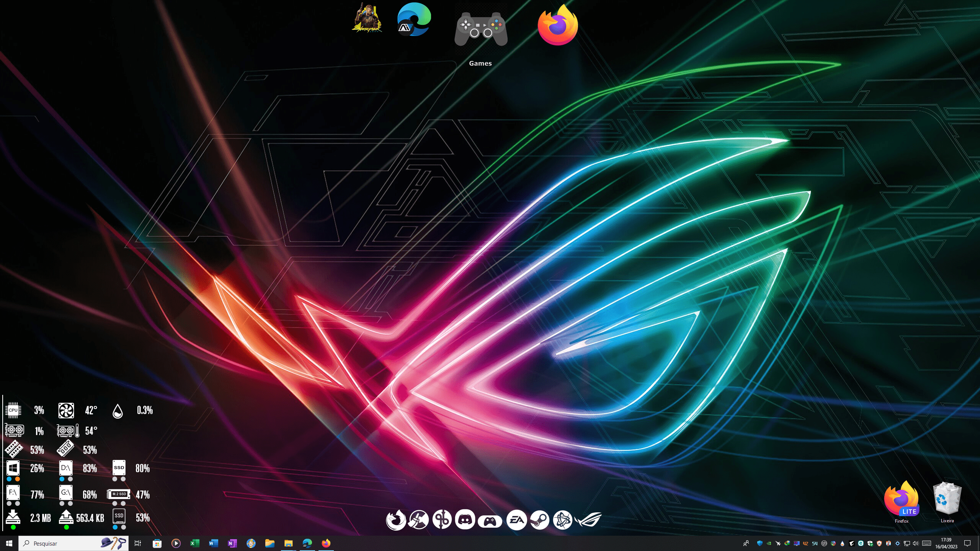Viewport: 980px width, 551px height.
Task: Click the download speed widget icon
Action: tap(13, 517)
